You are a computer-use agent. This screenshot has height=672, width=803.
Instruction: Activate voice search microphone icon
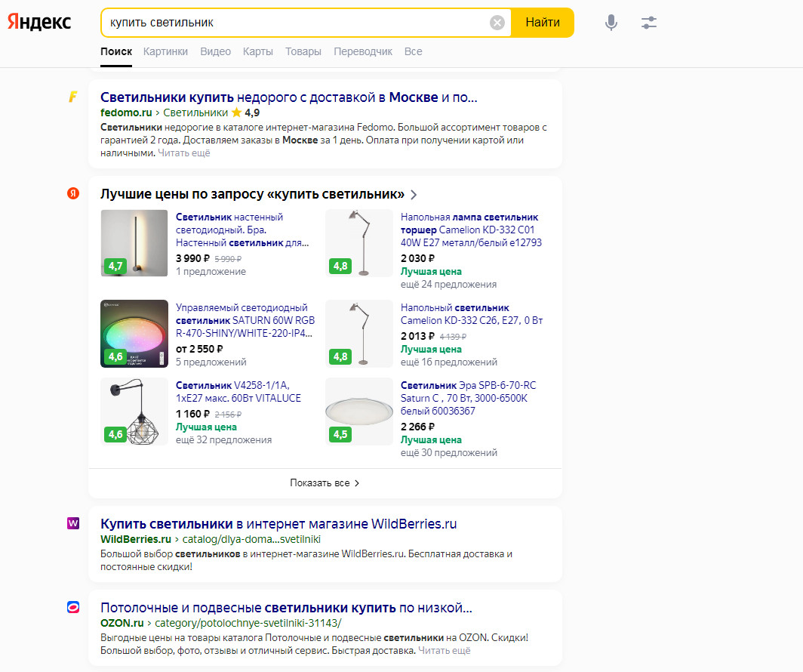(611, 23)
